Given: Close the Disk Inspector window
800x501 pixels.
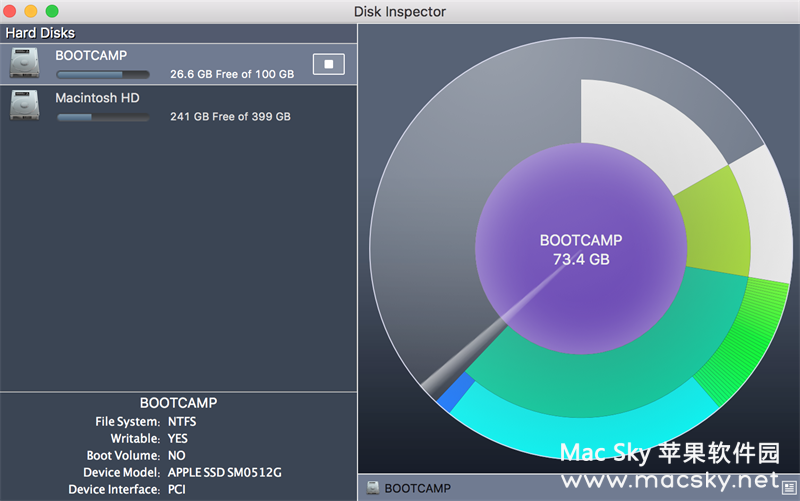Looking at the screenshot, I should coord(10,11).
